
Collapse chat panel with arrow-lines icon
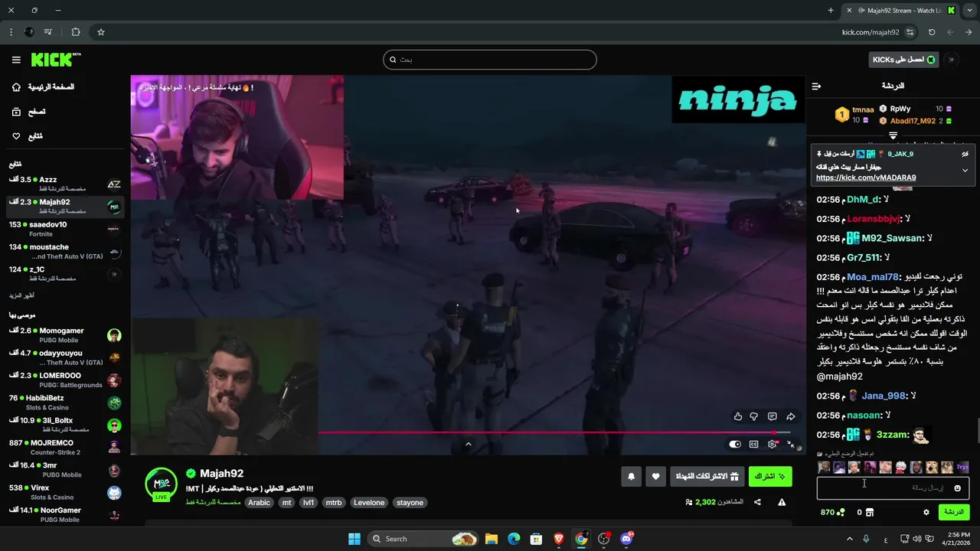(816, 86)
